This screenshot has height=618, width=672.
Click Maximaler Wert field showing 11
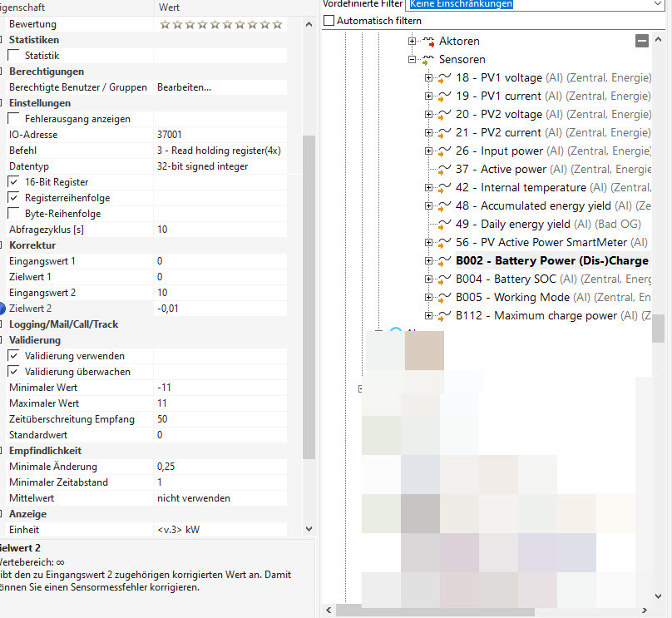coord(220,403)
